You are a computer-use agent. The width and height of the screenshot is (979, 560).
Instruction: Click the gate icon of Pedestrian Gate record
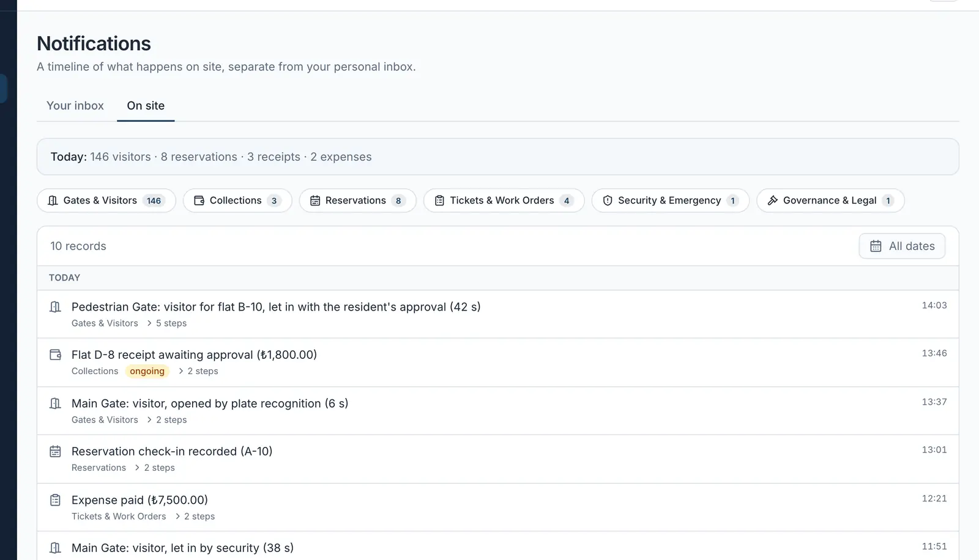pyautogui.click(x=55, y=307)
